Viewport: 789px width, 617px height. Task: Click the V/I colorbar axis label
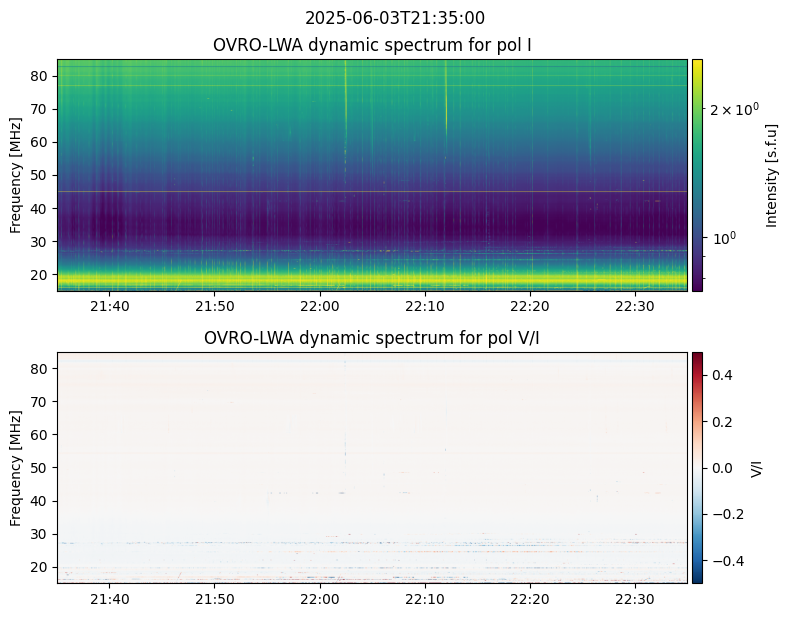click(756, 467)
